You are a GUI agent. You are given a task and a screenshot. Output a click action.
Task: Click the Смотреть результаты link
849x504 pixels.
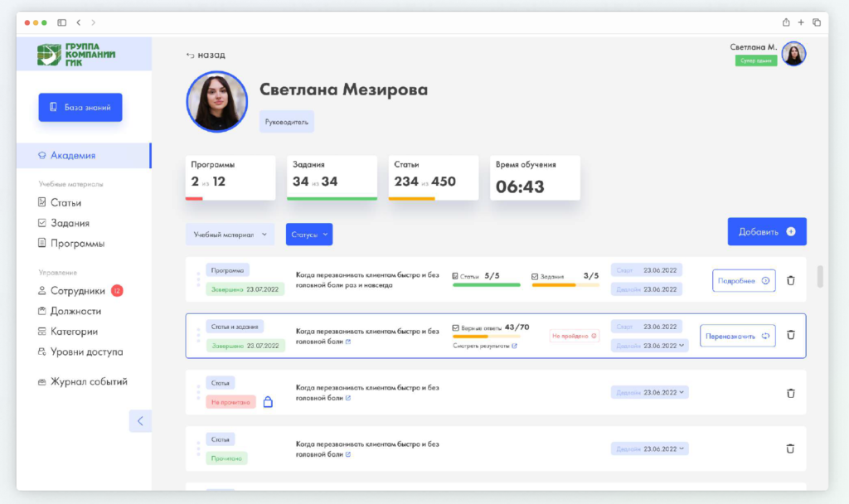click(x=484, y=346)
